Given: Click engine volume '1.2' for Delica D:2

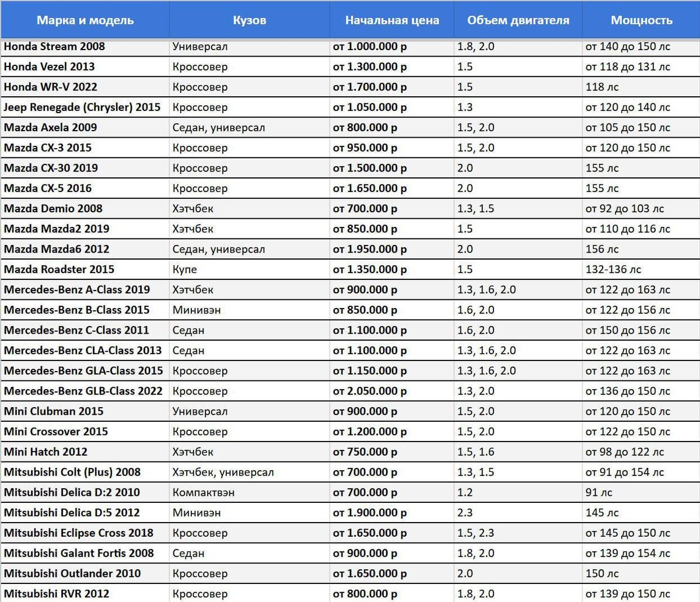Looking at the screenshot, I should pyautogui.click(x=518, y=492).
